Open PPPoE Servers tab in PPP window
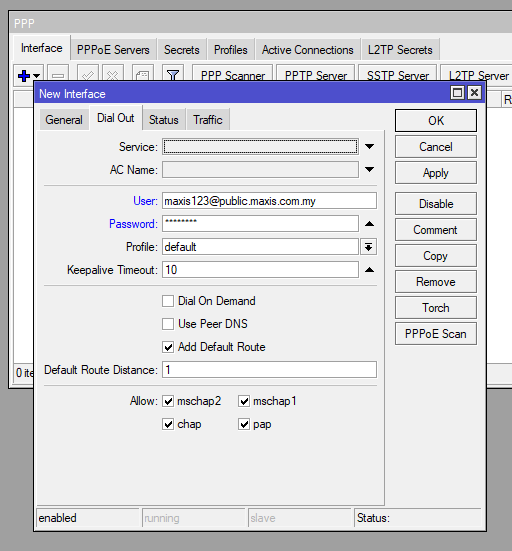The image size is (512, 551). (x=113, y=50)
